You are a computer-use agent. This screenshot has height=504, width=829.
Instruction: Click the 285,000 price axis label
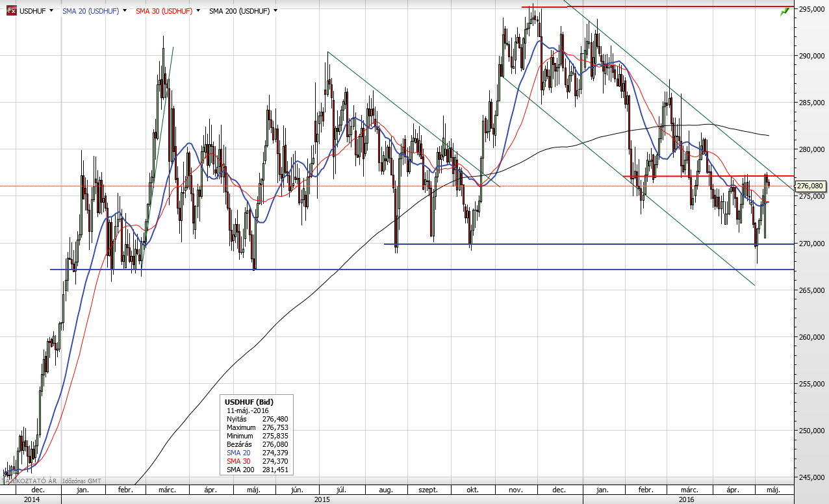pos(811,103)
